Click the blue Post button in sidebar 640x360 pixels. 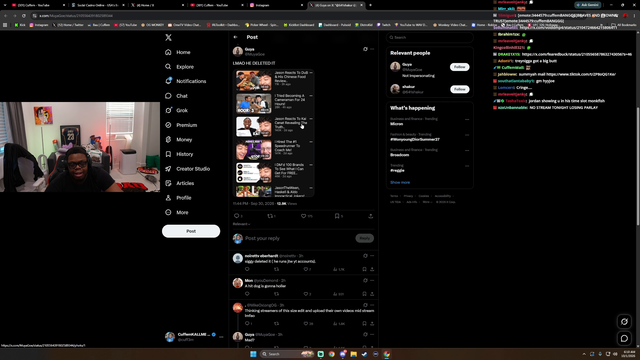(x=191, y=231)
